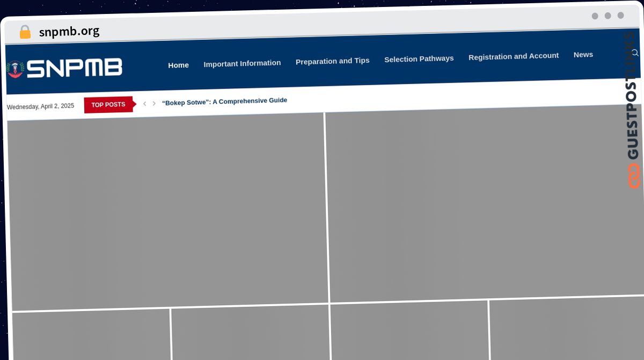Open the Home menu item
The image size is (644, 360).
pos(178,65)
